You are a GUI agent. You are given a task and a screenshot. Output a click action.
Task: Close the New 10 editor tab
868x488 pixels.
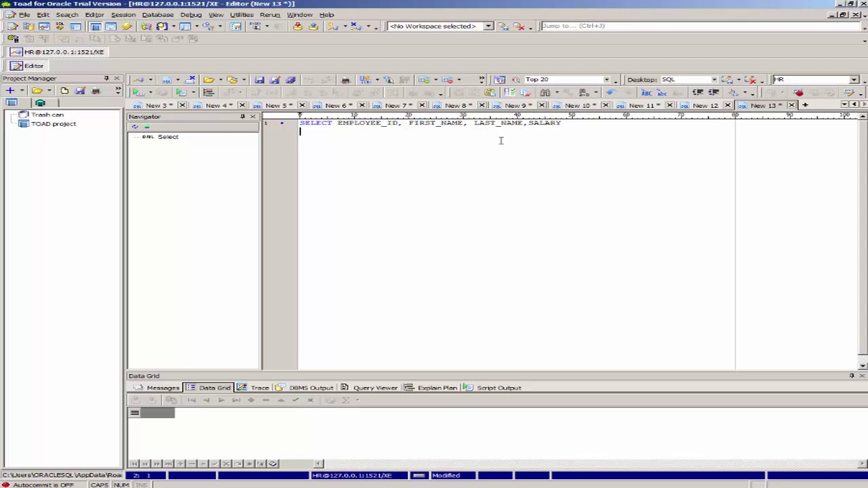tap(606, 105)
